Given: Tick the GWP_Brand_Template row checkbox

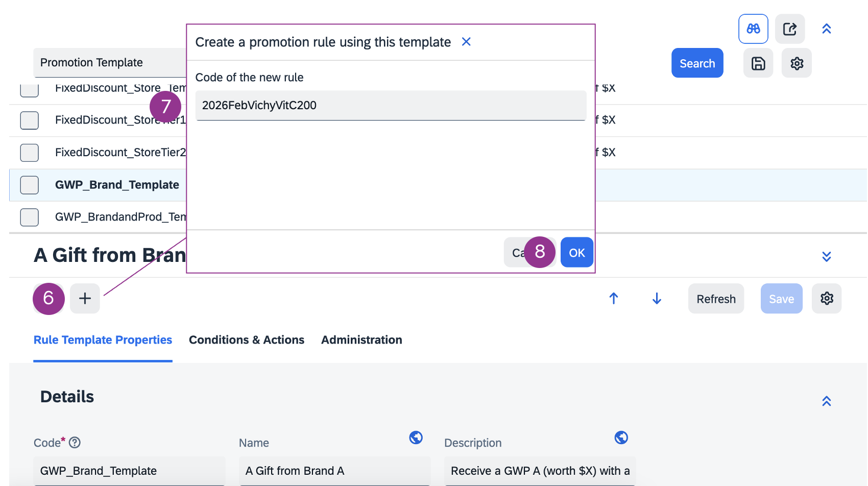Looking at the screenshot, I should coord(30,185).
